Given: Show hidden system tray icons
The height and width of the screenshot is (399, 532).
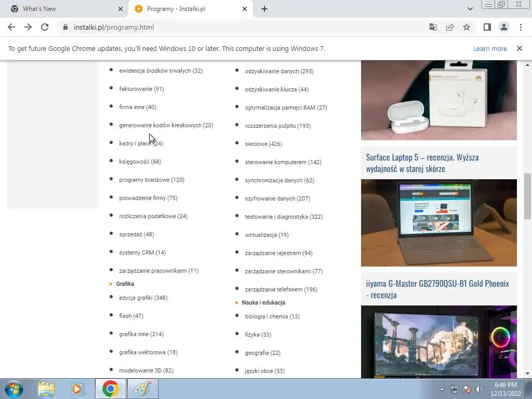Looking at the screenshot, I should click(442, 389).
